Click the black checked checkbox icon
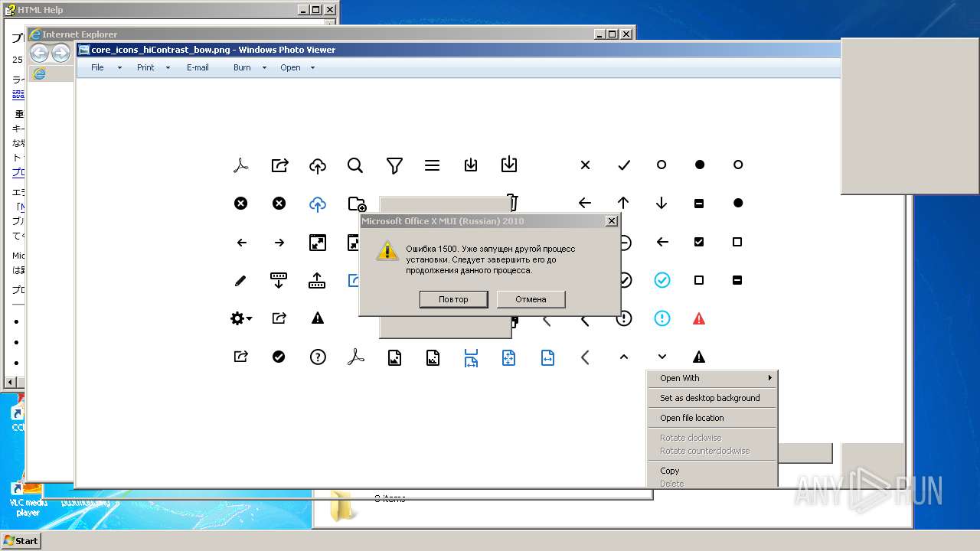The height and width of the screenshot is (551, 980). [699, 242]
